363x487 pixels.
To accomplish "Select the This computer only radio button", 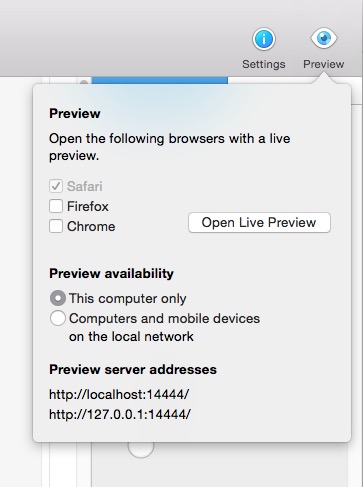I will coord(58,298).
